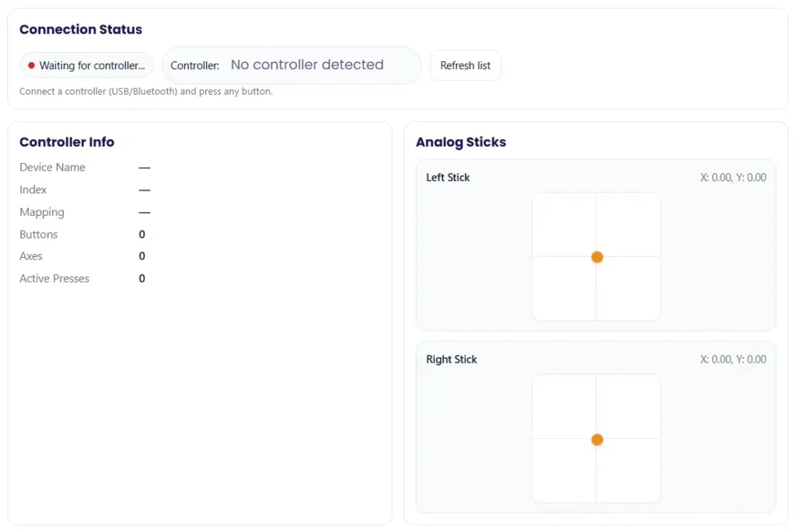Click the 'Waiting for controller...' status pill
796x532 pixels.
pos(87,66)
